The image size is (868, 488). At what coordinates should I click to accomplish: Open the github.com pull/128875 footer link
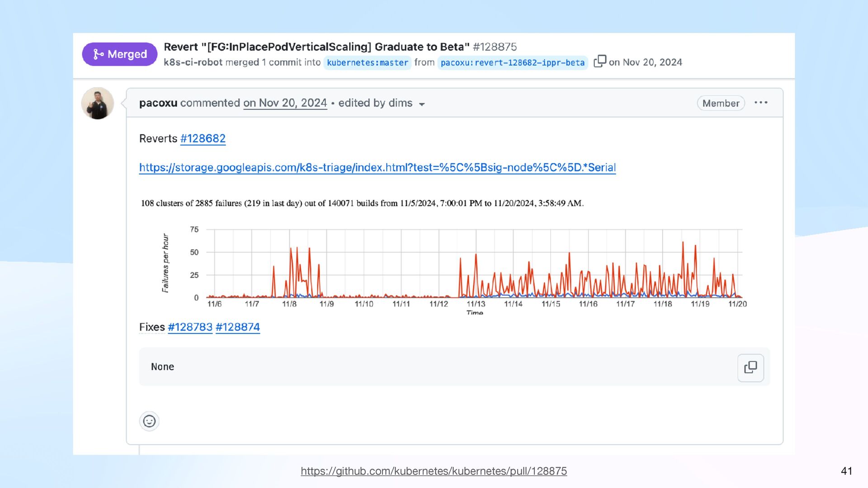pos(434,471)
